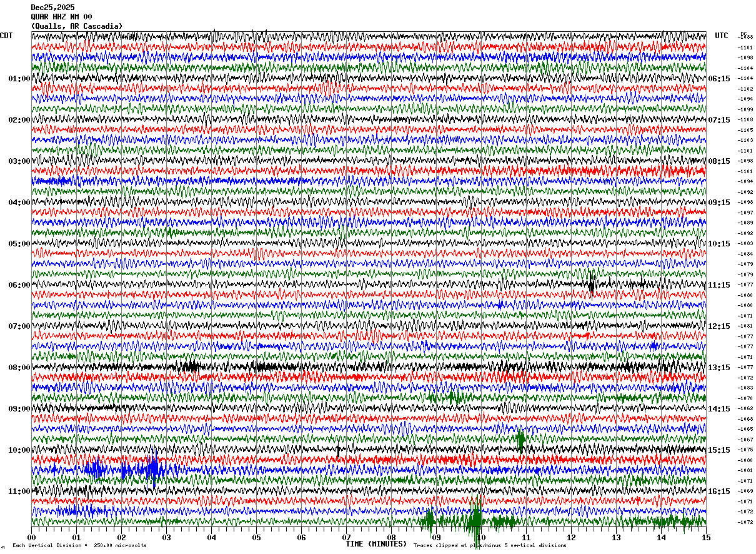
Task: Select the 02:00 CDT hour label
Action: [19, 120]
